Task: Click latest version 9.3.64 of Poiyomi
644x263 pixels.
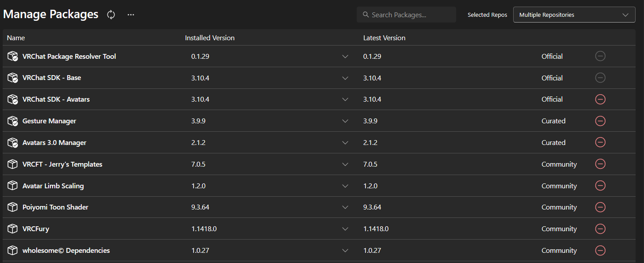Action: pos(372,207)
